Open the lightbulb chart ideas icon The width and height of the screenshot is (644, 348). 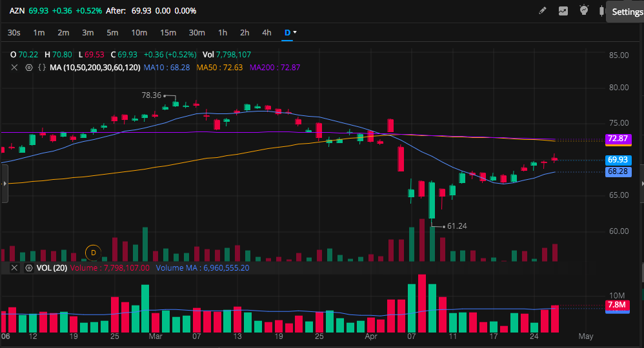coord(584,10)
